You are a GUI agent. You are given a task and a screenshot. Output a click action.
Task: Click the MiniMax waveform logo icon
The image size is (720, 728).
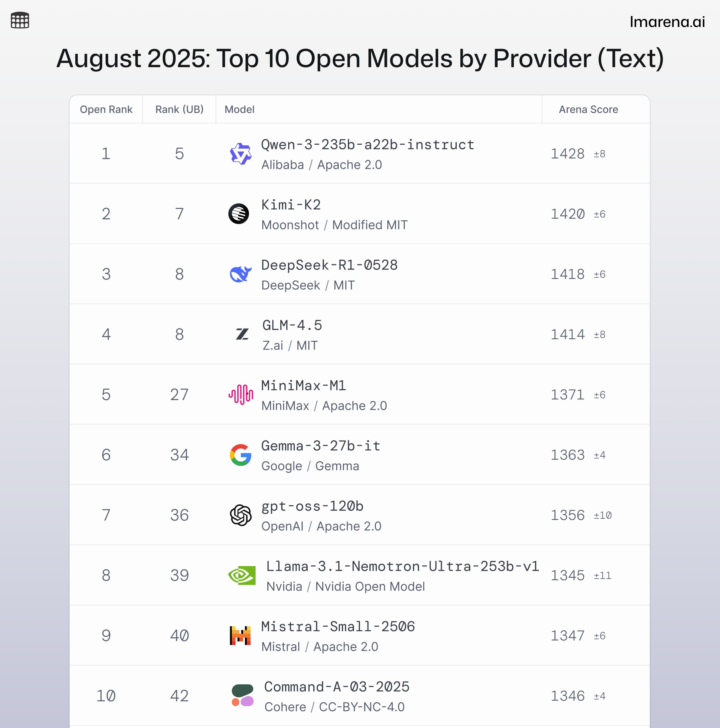pyautogui.click(x=241, y=394)
